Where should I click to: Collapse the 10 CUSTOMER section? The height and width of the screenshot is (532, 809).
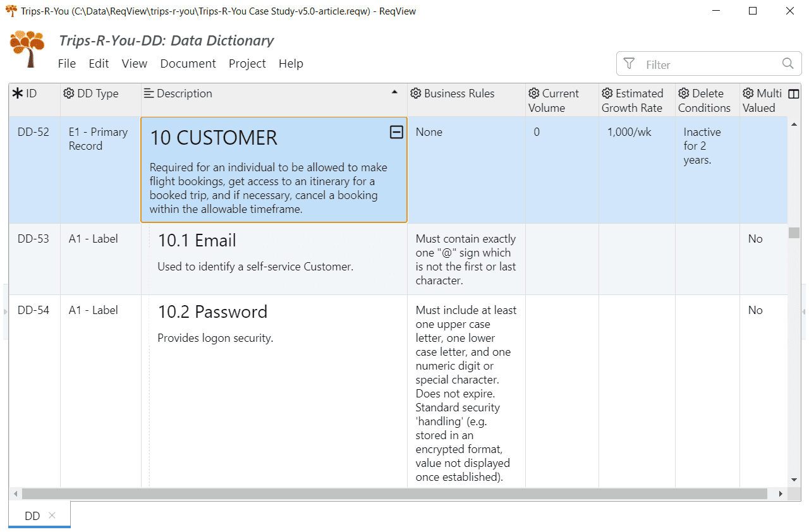click(x=396, y=132)
